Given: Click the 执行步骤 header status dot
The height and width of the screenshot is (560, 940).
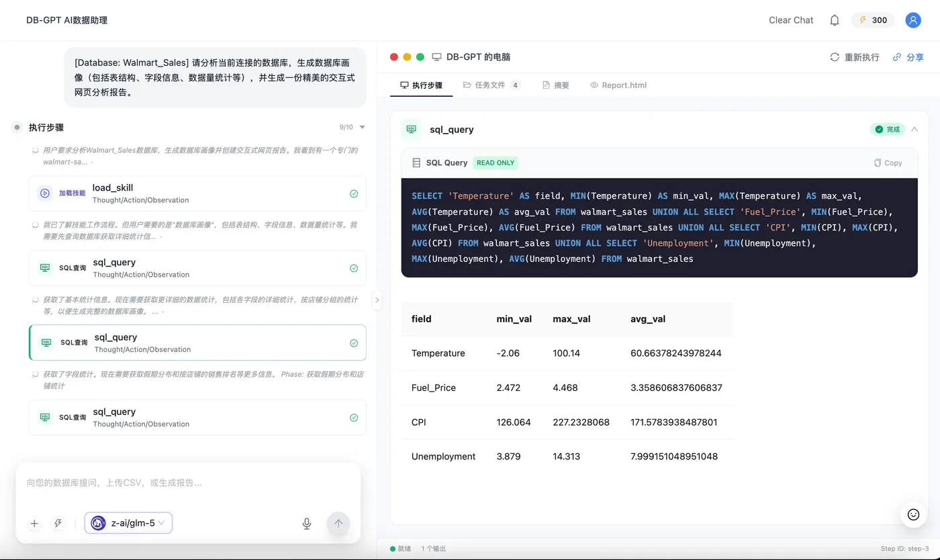Looking at the screenshot, I should 17,127.
